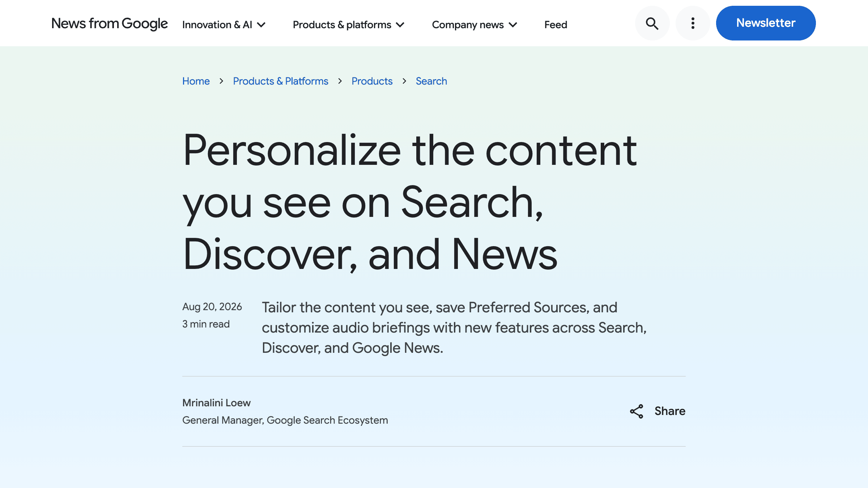Click the 'Aug 20, 2026' date text

(212, 307)
